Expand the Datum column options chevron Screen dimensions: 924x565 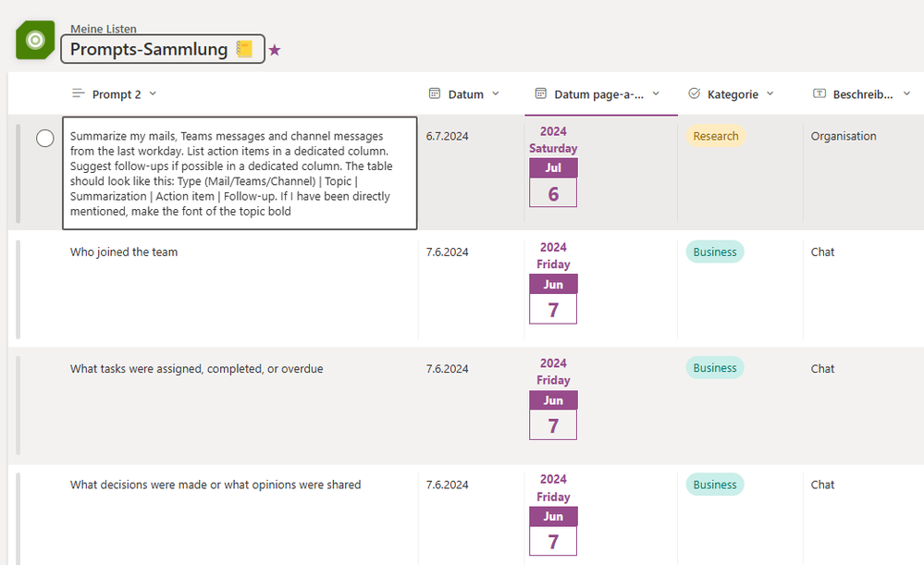coord(496,93)
